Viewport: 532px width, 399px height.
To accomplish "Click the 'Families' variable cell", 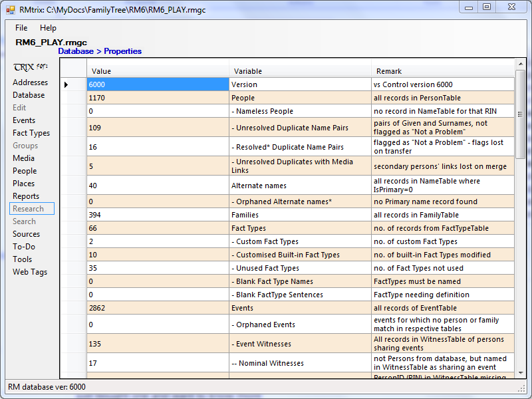I will point(301,215).
